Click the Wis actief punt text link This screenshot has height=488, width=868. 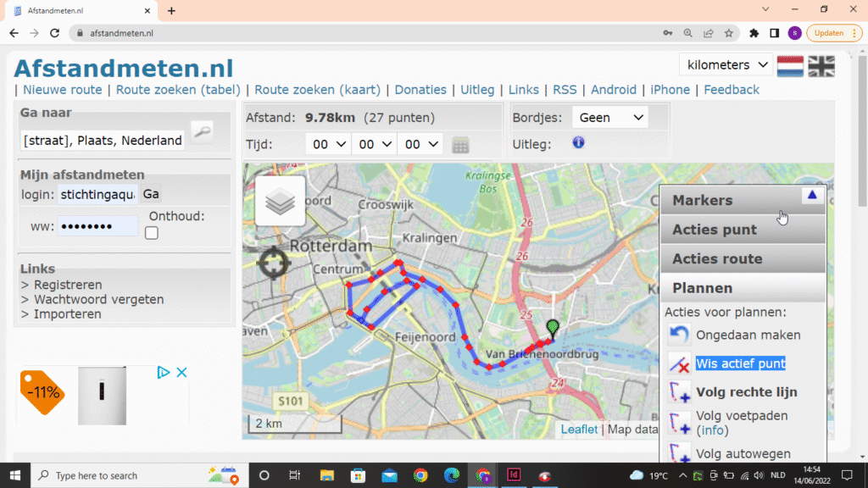741,363
